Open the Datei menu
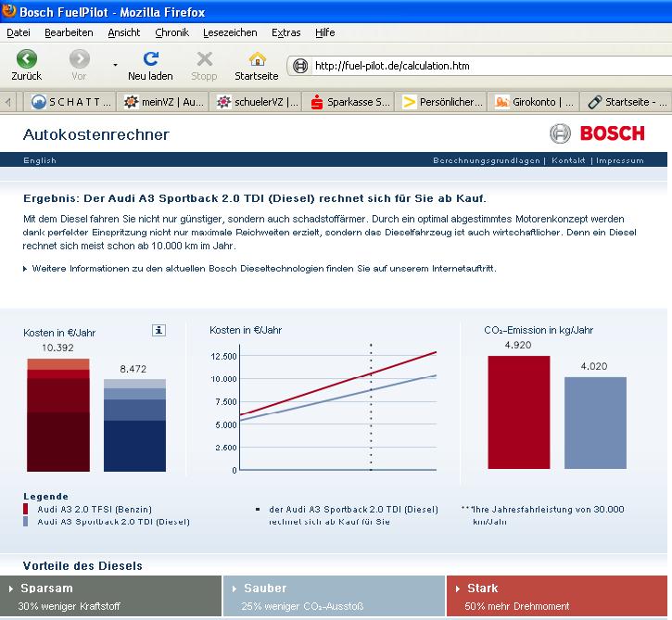Image resolution: width=672 pixels, height=620 pixels. coord(19,32)
